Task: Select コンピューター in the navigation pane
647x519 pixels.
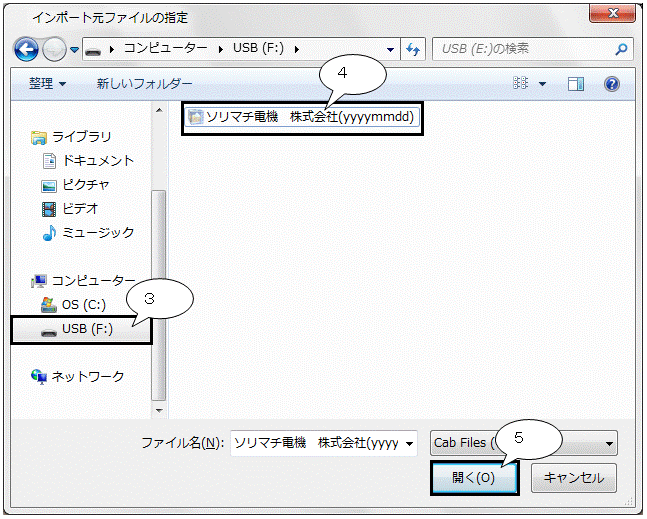Action: 93,281
